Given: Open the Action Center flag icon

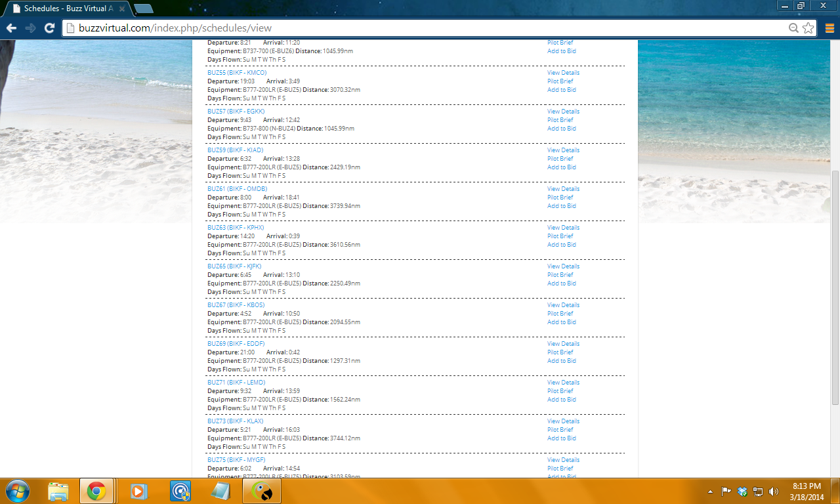Looking at the screenshot, I should click(x=726, y=491).
